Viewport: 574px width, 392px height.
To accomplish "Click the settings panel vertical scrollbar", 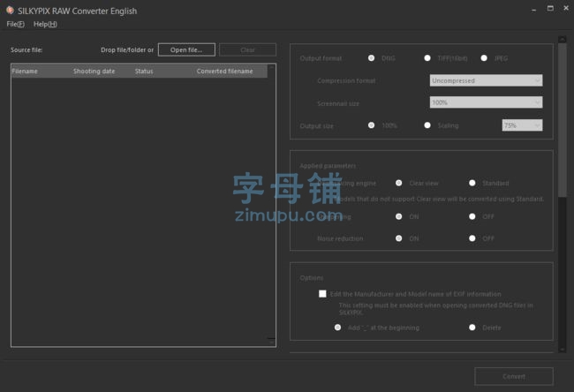I will tap(563, 120).
